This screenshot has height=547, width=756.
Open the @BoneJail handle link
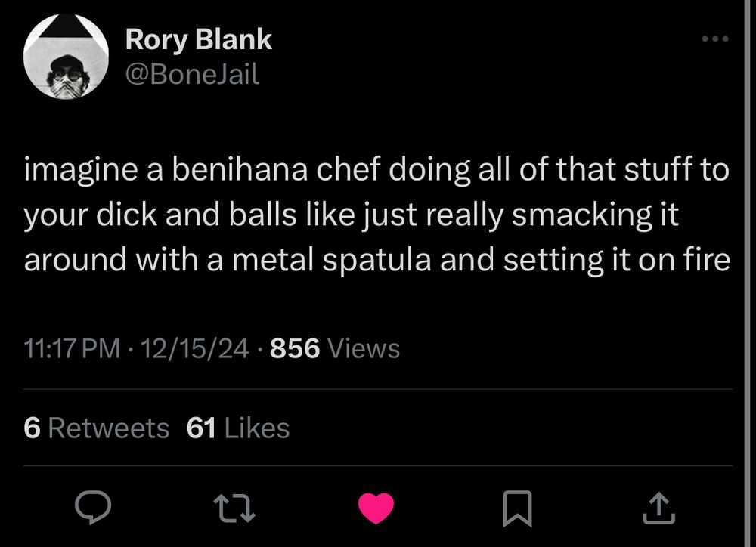pyautogui.click(x=192, y=74)
